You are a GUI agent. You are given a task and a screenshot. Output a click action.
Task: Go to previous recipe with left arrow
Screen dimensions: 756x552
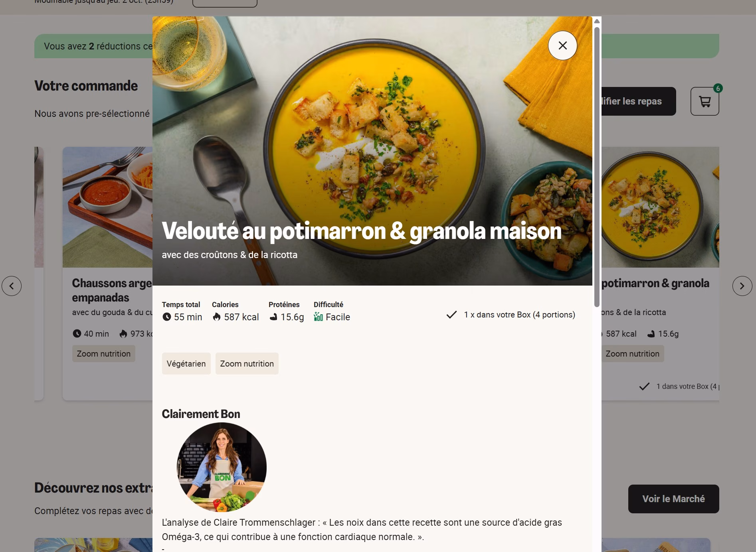pyautogui.click(x=12, y=286)
